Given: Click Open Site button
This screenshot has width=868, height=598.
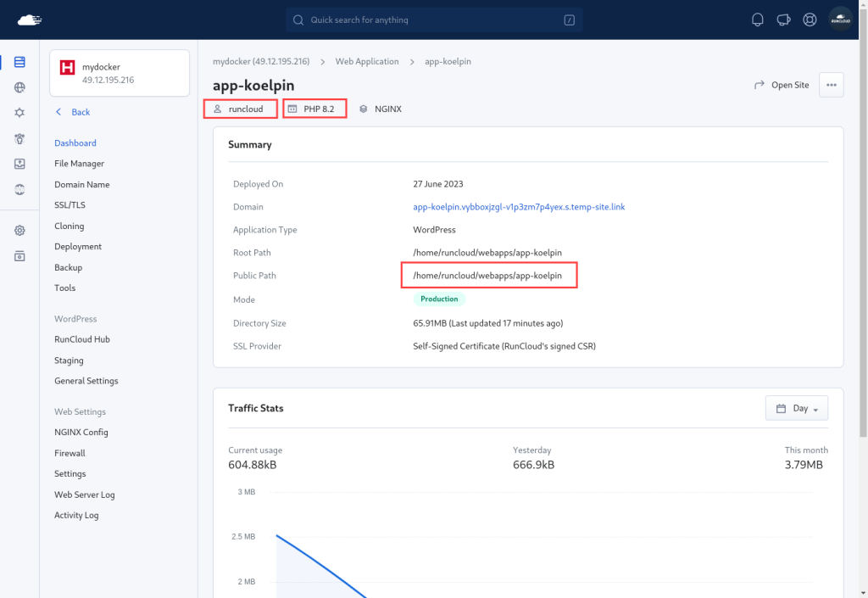Looking at the screenshot, I should (782, 85).
